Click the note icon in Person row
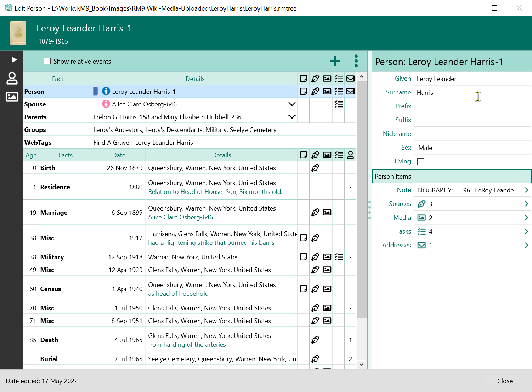The height and width of the screenshot is (392, 532). (x=304, y=91)
